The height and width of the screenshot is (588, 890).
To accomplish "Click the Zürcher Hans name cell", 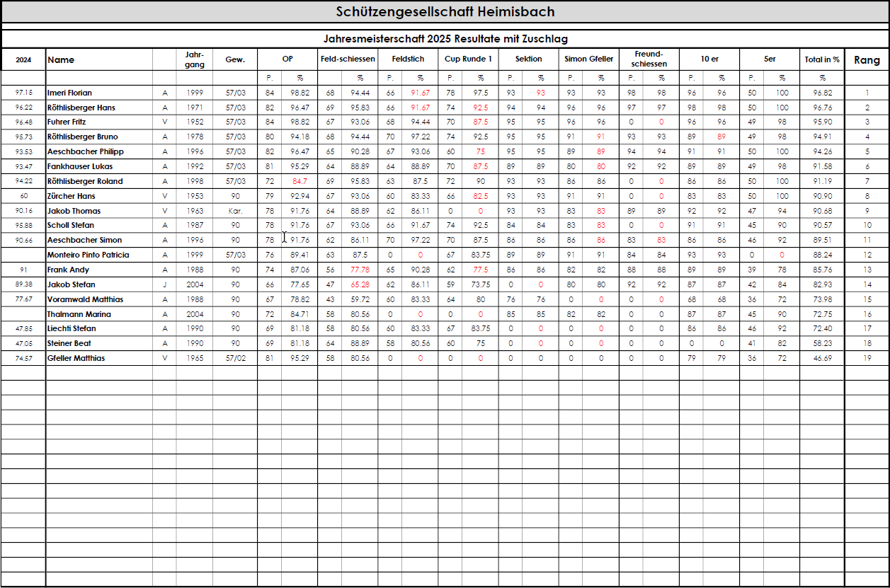I will pyautogui.click(x=71, y=196).
